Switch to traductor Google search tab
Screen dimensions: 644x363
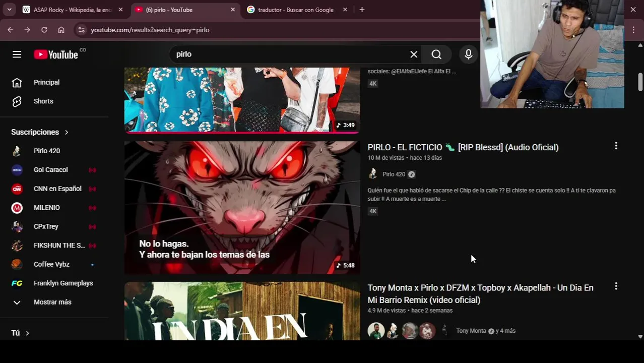point(295,10)
